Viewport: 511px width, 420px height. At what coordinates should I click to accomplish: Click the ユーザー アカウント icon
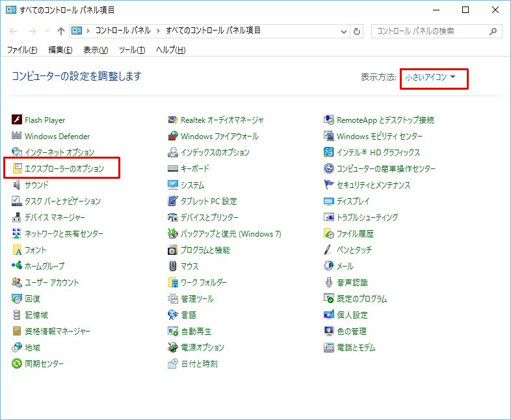(x=17, y=282)
